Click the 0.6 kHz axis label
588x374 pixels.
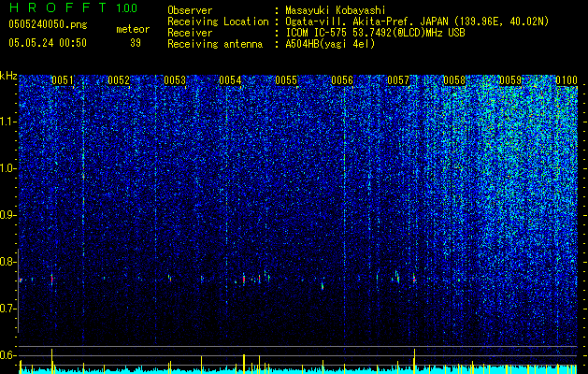[x=7, y=355]
